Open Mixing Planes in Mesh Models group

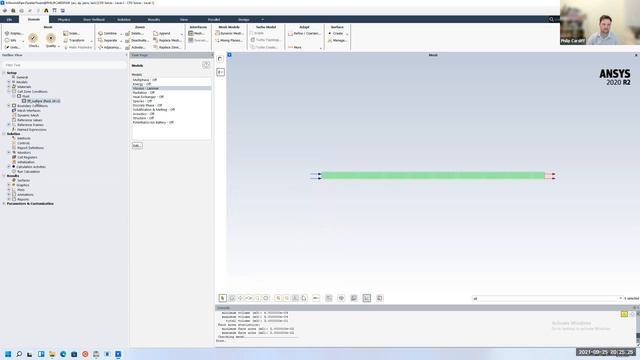click(x=229, y=40)
